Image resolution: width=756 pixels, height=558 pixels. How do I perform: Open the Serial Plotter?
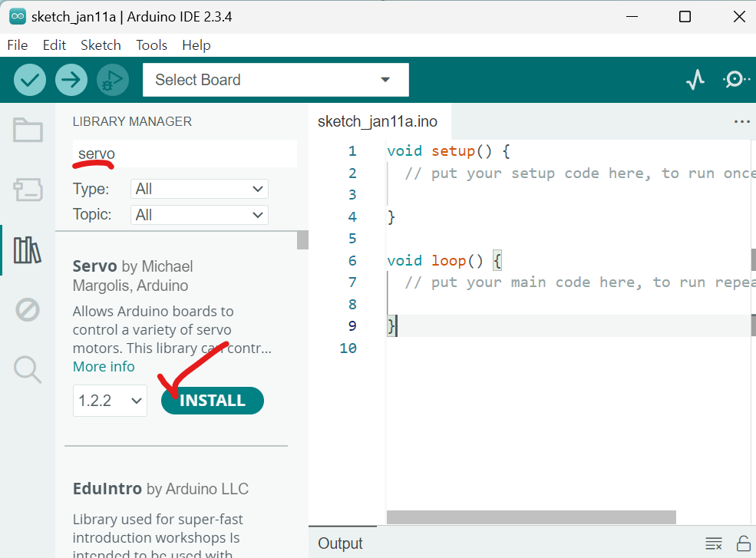[695, 80]
